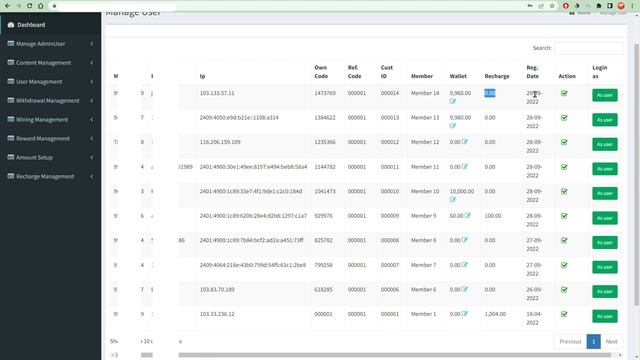The height and width of the screenshot is (360, 640).
Task: Edit wallet of Member 1
Action: click(x=464, y=314)
